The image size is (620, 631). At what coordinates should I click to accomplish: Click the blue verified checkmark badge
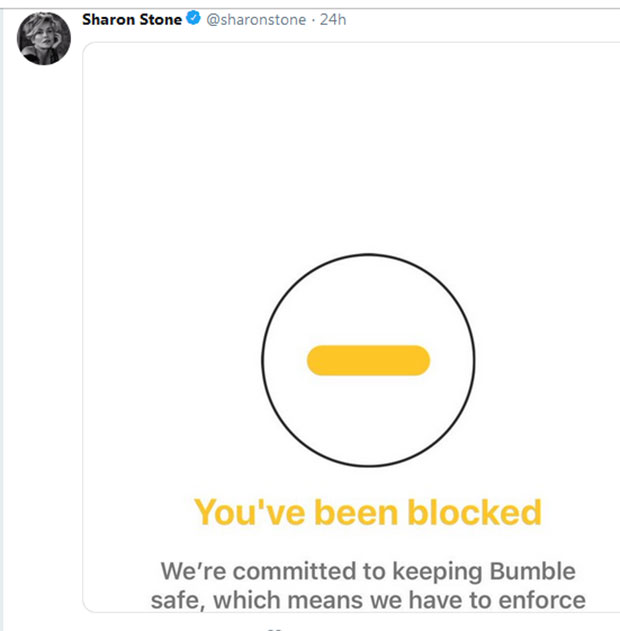pyautogui.click(x=194, y=19)
